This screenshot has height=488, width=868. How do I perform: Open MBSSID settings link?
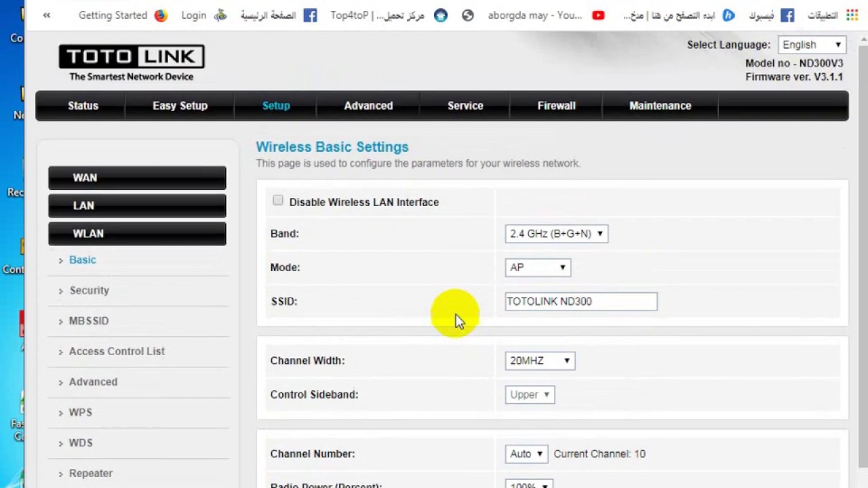89,321
